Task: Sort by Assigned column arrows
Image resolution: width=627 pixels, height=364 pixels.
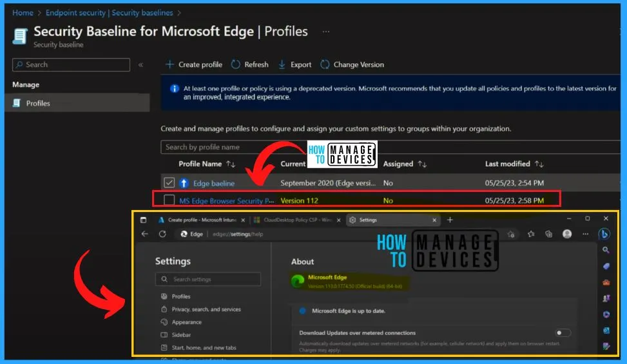Action: 422,164
